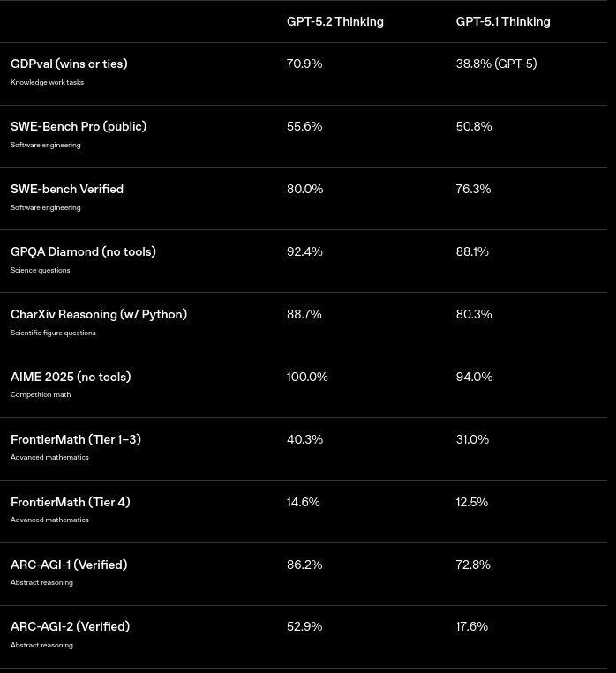Select the Competition math subtitle text
This screenshot has height=673, width=616.
[x=41, y=395]
